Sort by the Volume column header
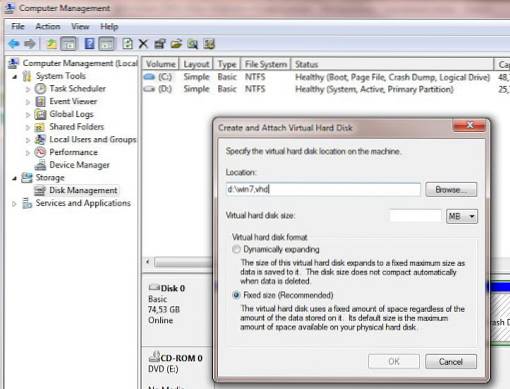This screenshot has height=389, width=510. click(x=161, y=64)
